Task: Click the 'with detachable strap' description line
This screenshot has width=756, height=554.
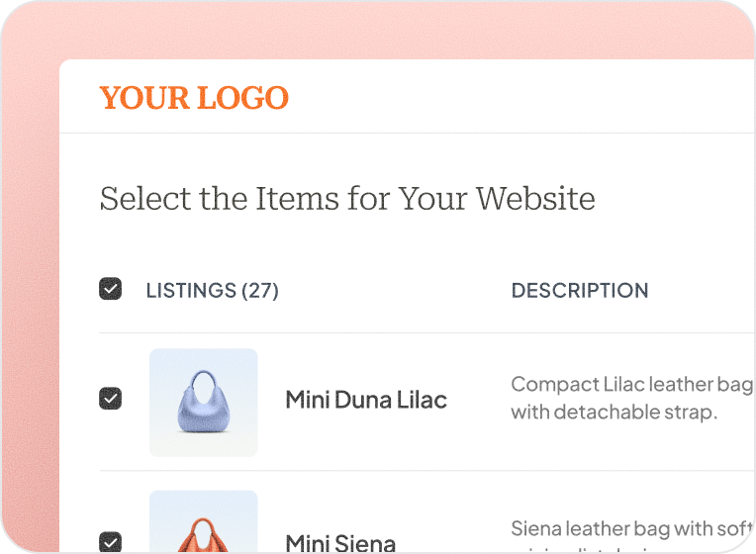Action: click(x=614, y=413)
